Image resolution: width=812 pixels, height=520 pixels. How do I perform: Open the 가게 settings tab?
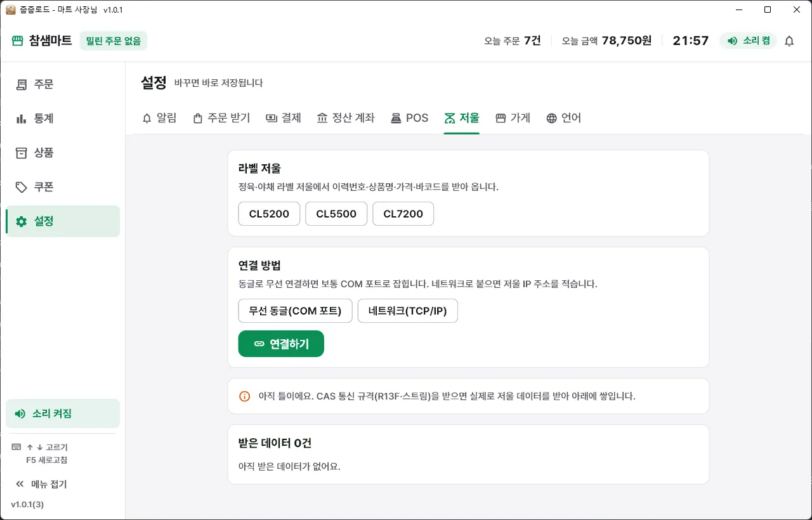(x=513, y=118)
